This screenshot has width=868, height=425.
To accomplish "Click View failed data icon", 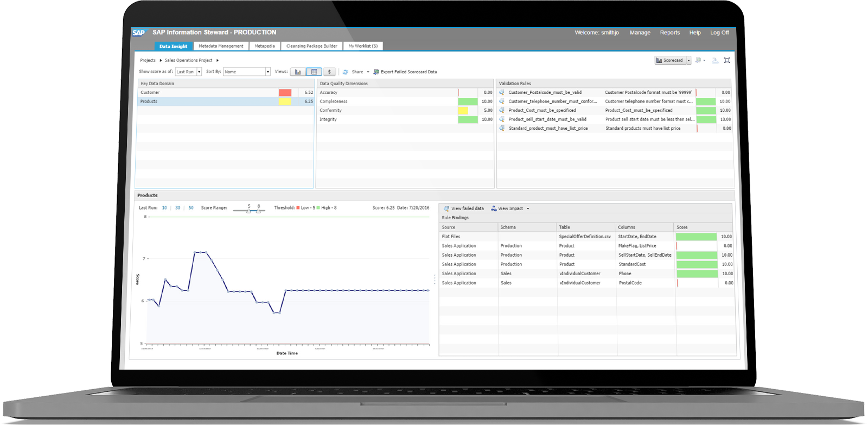I will pos(446,208).
